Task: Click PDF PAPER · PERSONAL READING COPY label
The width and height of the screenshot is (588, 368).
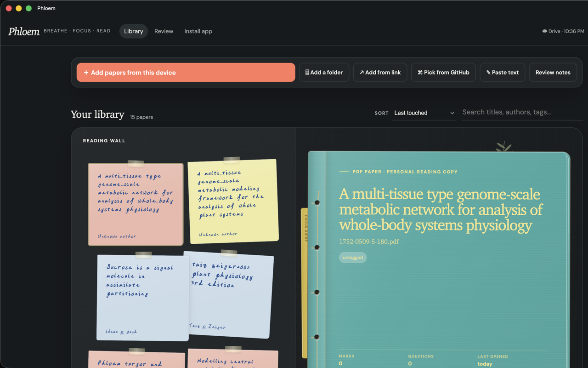Action: pyautogui.click(x=405, y=172)
